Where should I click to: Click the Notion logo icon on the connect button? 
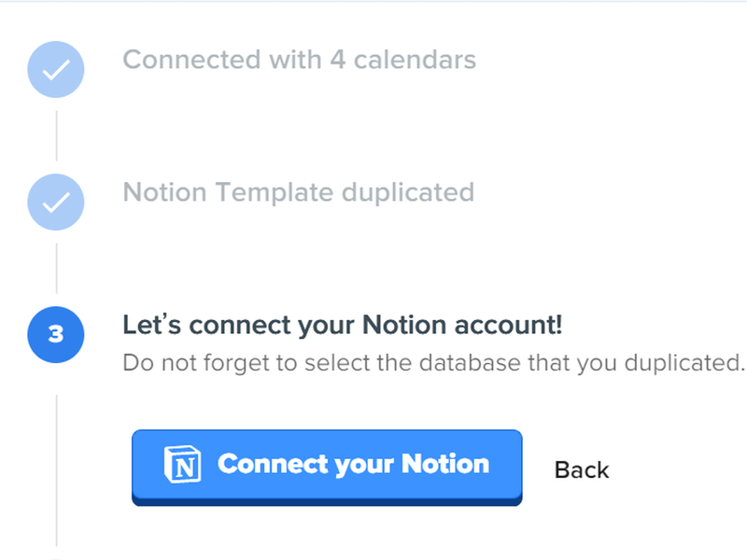coord(183,463)
